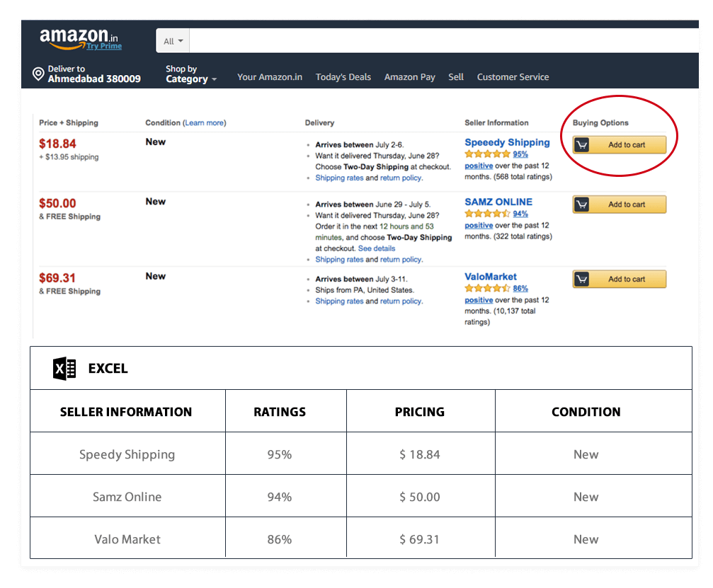Click the Excel icon in table header
The width and height of the screenshot is (713, 588).
tap(64, 369)
